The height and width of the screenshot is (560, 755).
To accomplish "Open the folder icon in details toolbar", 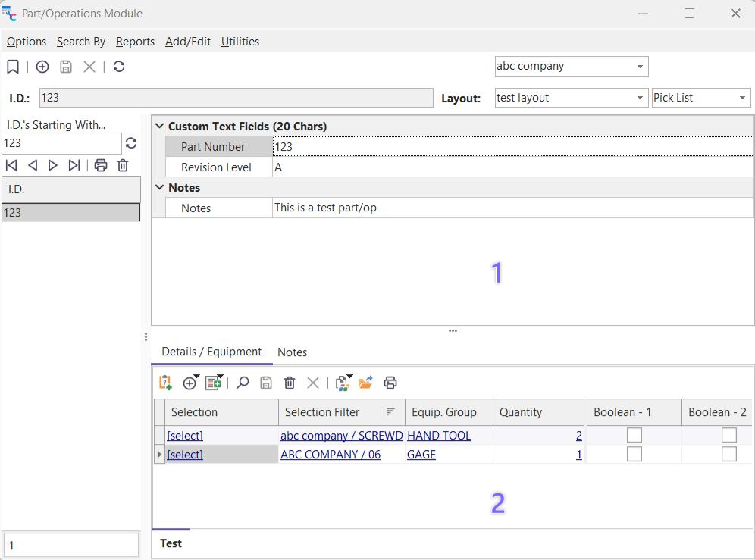I will click(x=365, y=383).
